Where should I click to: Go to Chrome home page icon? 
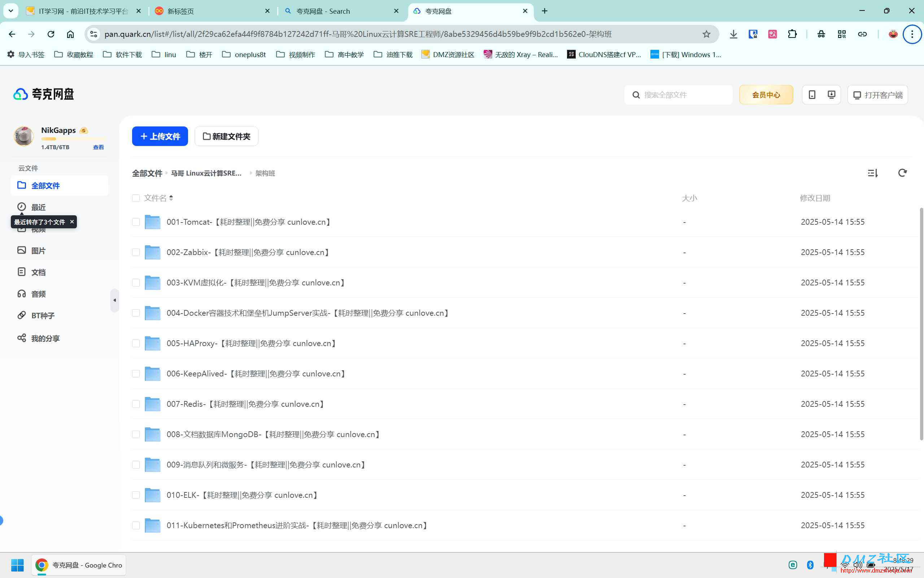pyautogui.click(x=70, y=34)
